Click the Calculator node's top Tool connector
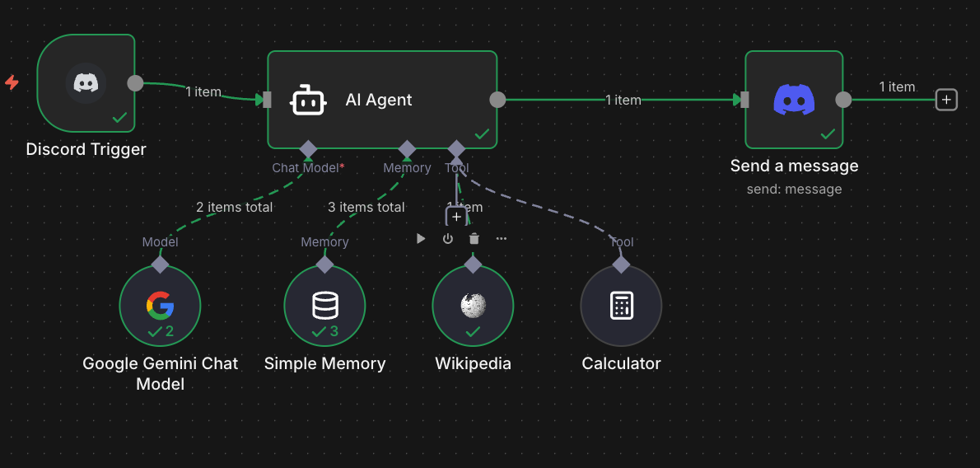The width and height of the screenshot is (980, 468). 621,264
